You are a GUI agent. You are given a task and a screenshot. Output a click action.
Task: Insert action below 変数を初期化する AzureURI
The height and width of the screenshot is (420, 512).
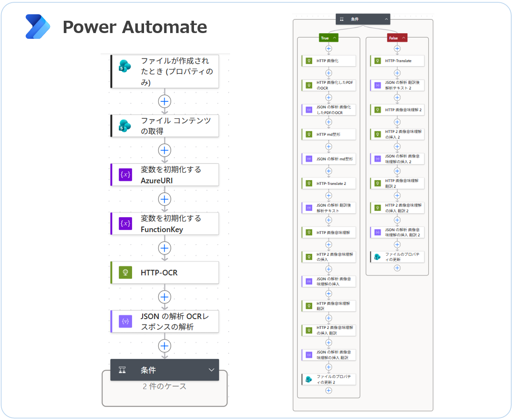[164, 199]
